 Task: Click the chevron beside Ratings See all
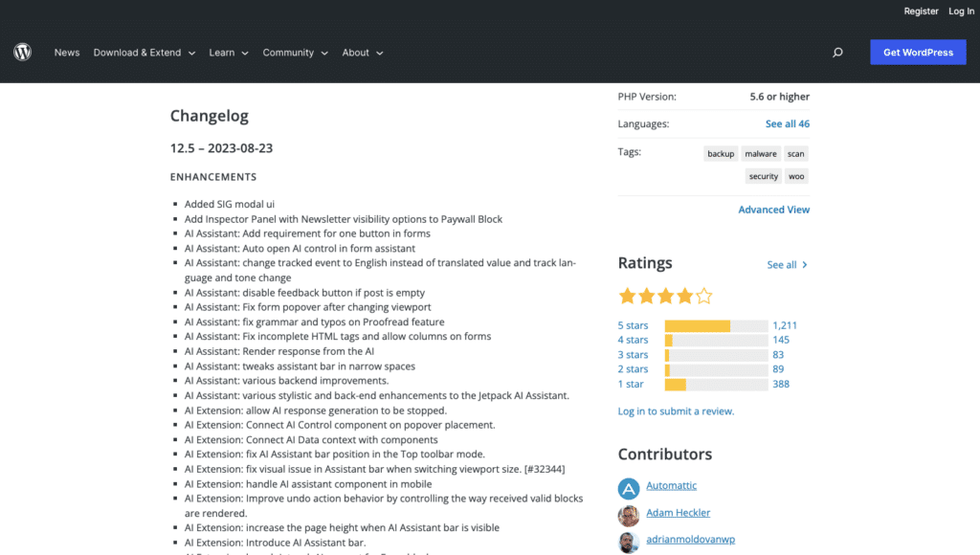pos(805,265)
